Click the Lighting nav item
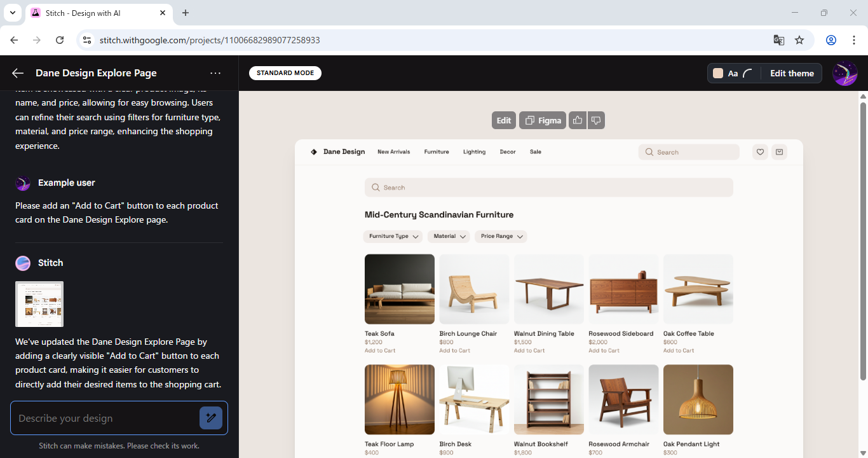 (x=474, y=152)
